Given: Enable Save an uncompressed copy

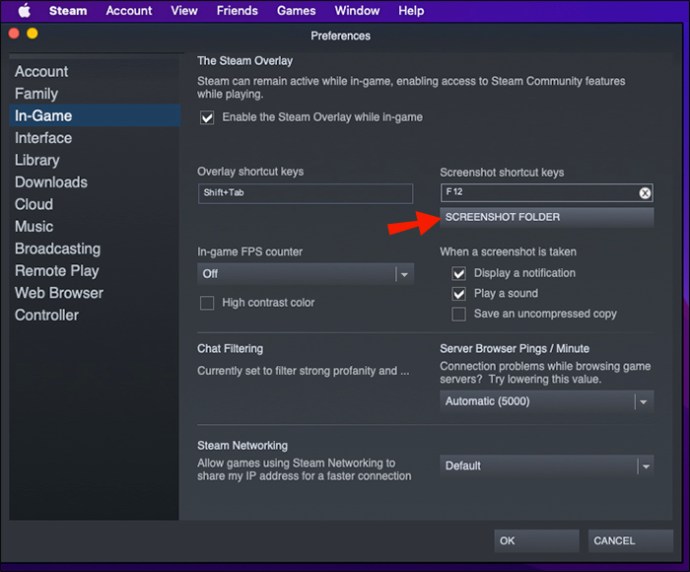Looking at the screenshot, I should (x=459, y=314).
